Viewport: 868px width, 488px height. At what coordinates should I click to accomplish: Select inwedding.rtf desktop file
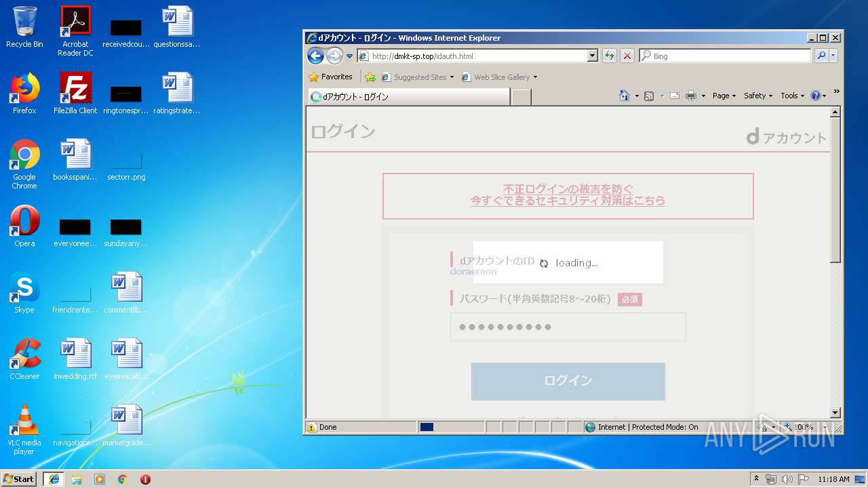75,360
